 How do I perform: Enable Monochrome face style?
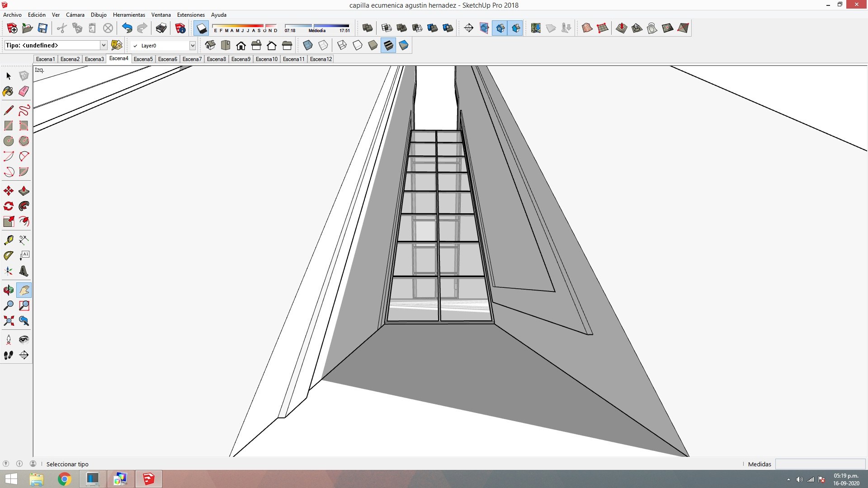click(404, 45)
